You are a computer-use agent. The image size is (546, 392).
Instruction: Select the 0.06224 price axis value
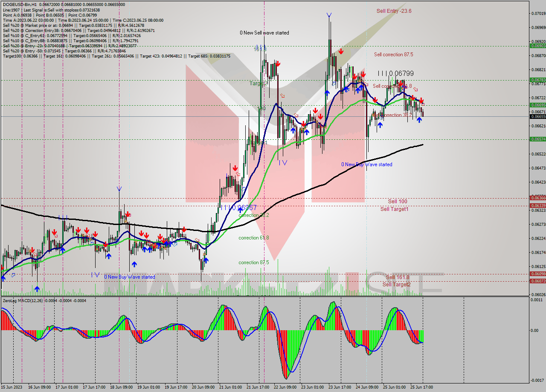coord(538,238)
